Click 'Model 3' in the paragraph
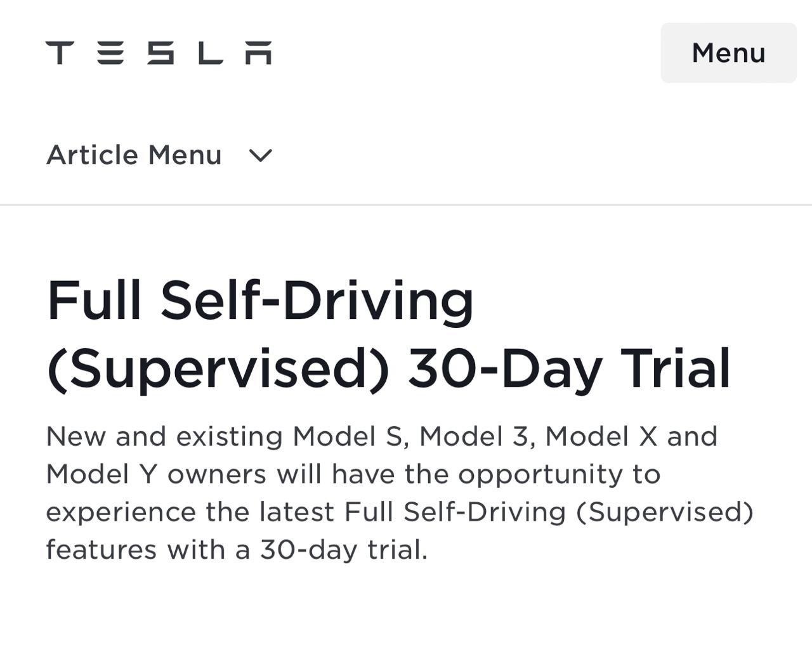The image size is (812, 671). [473, 437]
